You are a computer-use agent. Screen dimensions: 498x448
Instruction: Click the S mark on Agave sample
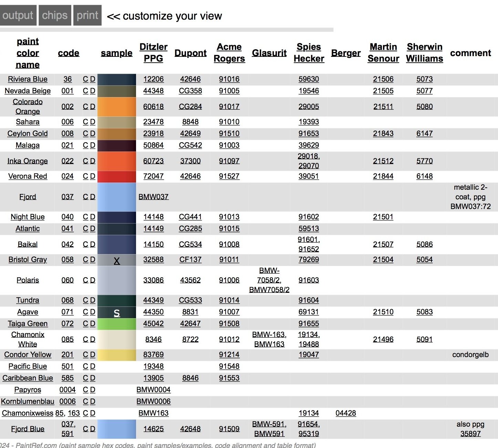pos(117,313)
